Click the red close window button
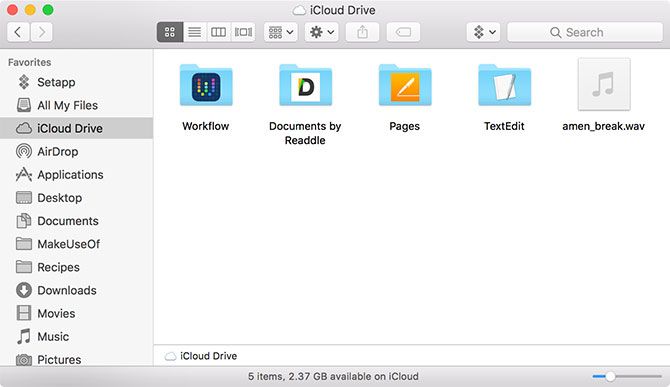This screenshot has width=670, height=387. pyautogui.click(x=13, y=9)
